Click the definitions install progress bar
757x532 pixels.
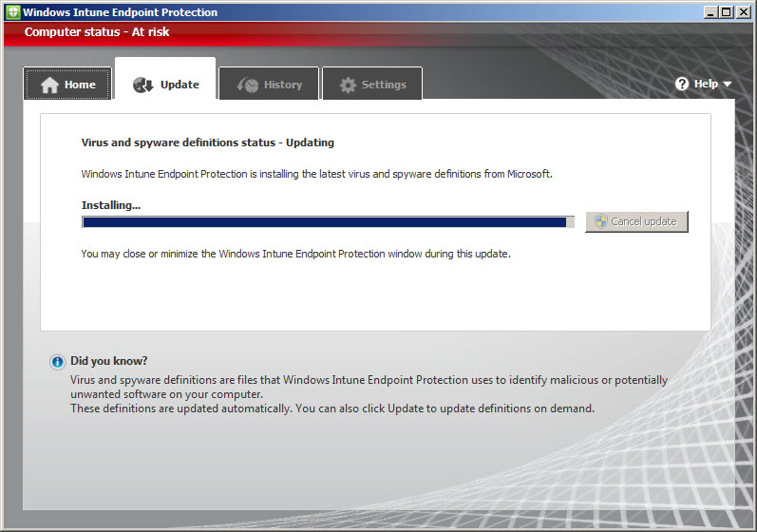pos(328,222)
